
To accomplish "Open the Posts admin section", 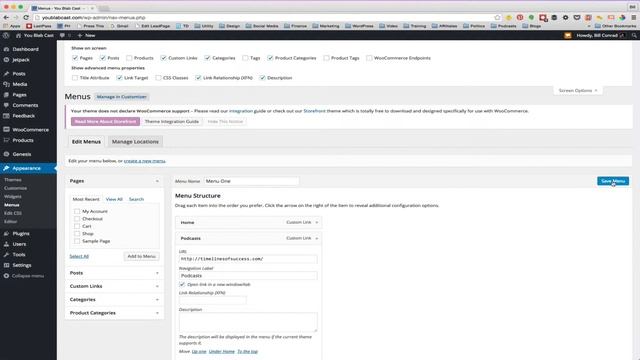I will tap(19, 73).
